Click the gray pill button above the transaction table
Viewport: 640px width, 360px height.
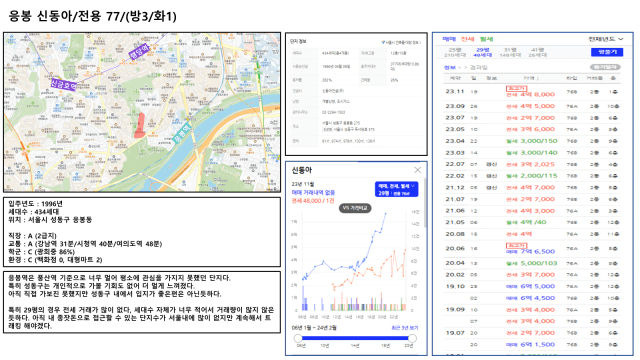coord(605,67)
